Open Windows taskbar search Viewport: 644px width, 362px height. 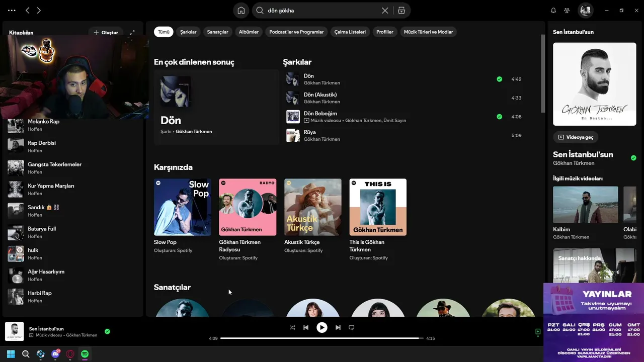[26, 354]
